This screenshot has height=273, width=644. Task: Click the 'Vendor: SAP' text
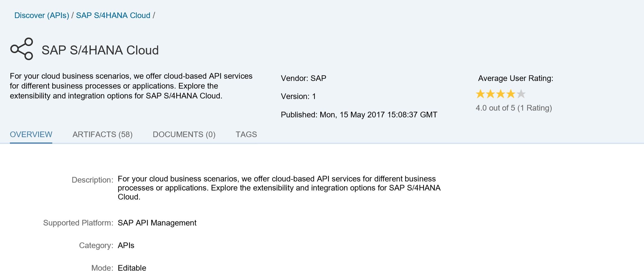(303, 78)
